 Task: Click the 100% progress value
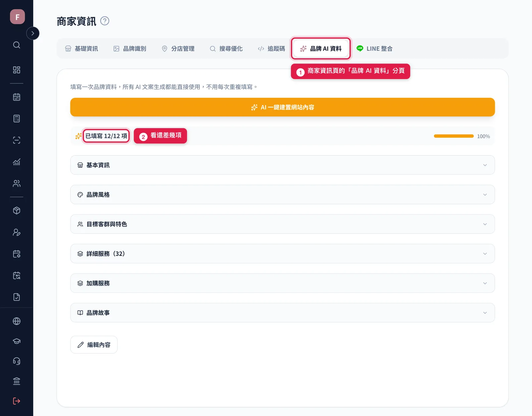(x=483, y=136)
